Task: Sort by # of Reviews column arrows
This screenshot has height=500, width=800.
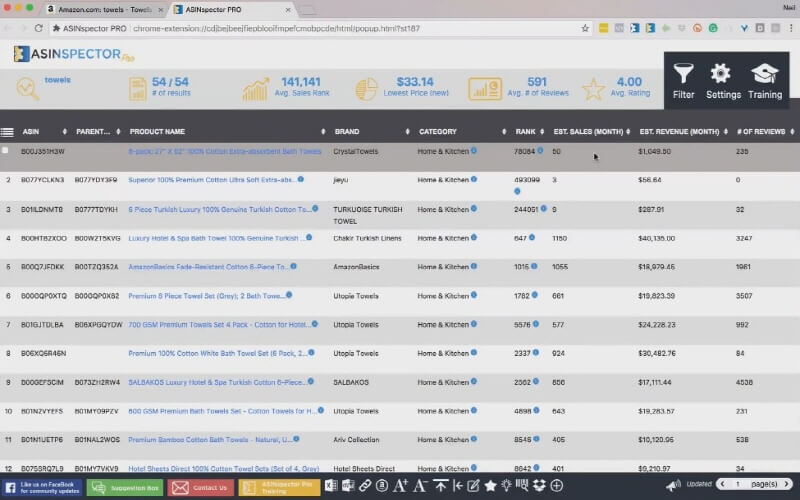Action: point(792,132)
